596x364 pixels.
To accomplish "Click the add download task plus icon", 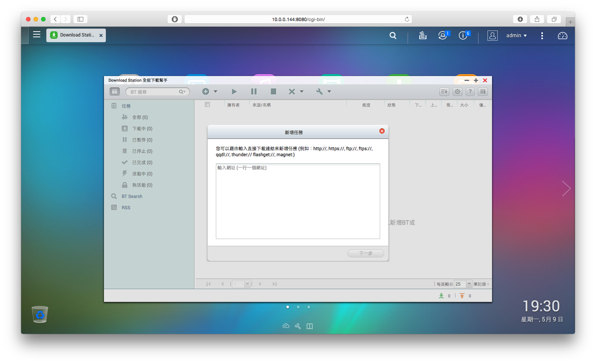I will tap(205, 91).
